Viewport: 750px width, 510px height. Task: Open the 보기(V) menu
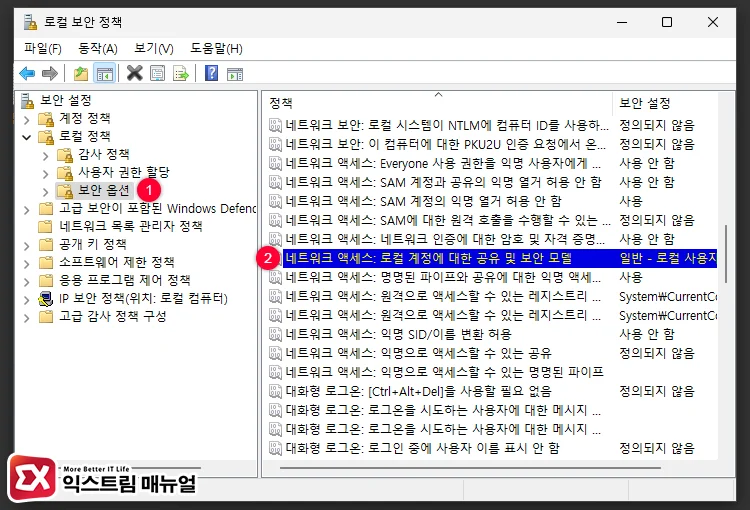(x=154, y=48)
